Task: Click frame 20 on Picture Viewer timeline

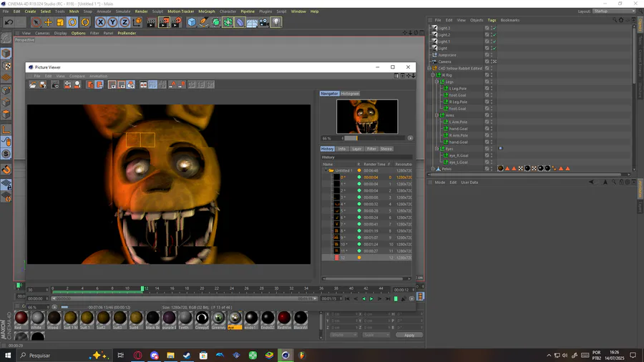Action: point(202,289)
